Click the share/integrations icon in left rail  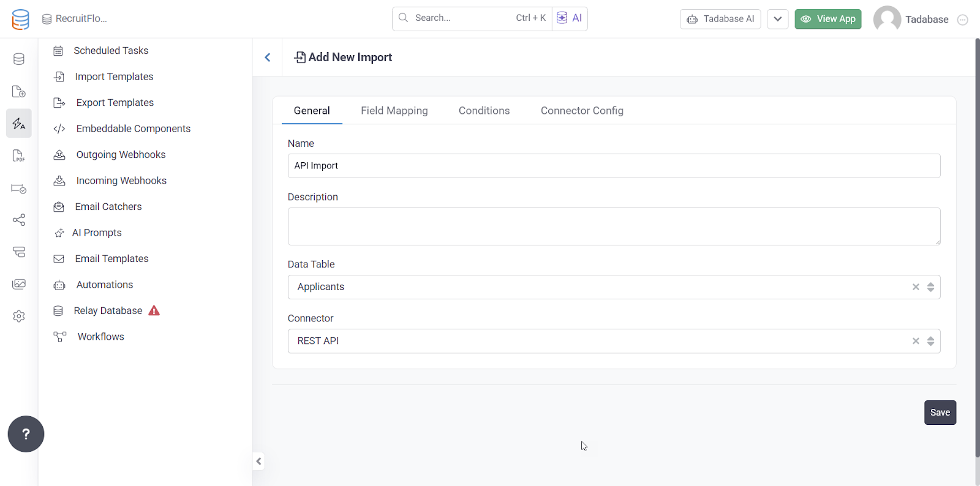19,220
